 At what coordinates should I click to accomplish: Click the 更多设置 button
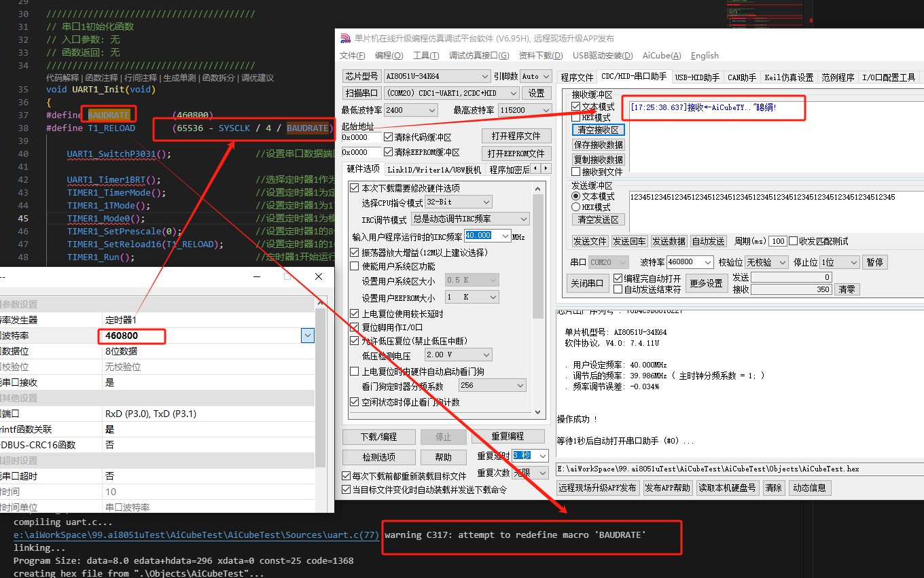pyautogui.click(x=706, y=284)
